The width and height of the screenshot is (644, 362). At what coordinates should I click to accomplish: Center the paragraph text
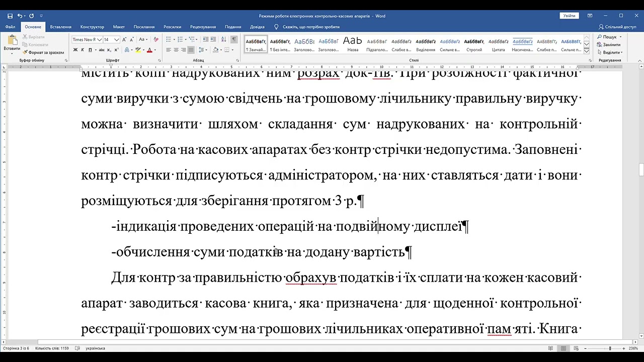point(176,50)
